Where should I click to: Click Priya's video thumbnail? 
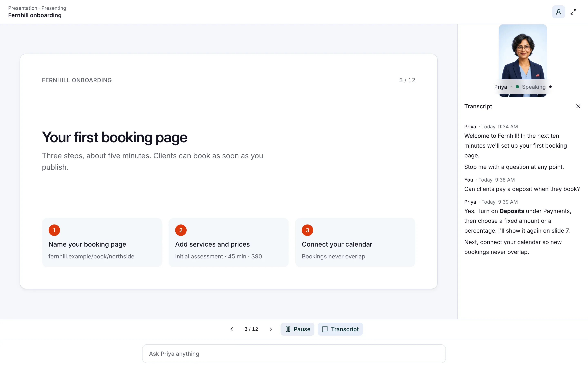coord(523,60)
